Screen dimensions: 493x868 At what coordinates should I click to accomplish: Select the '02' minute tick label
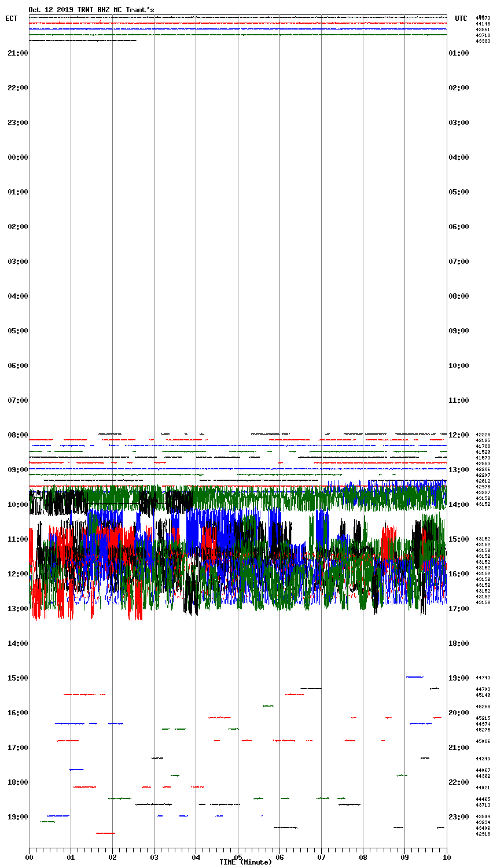coord(112,857)
